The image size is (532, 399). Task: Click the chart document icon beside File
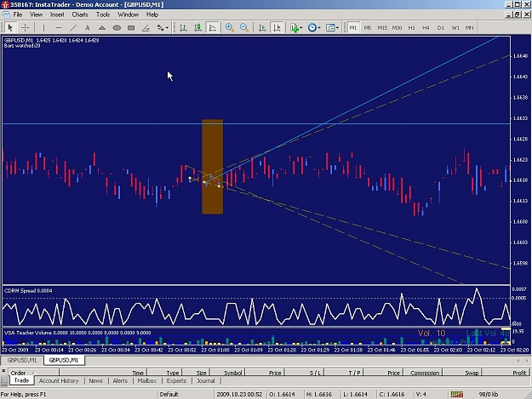6,14
